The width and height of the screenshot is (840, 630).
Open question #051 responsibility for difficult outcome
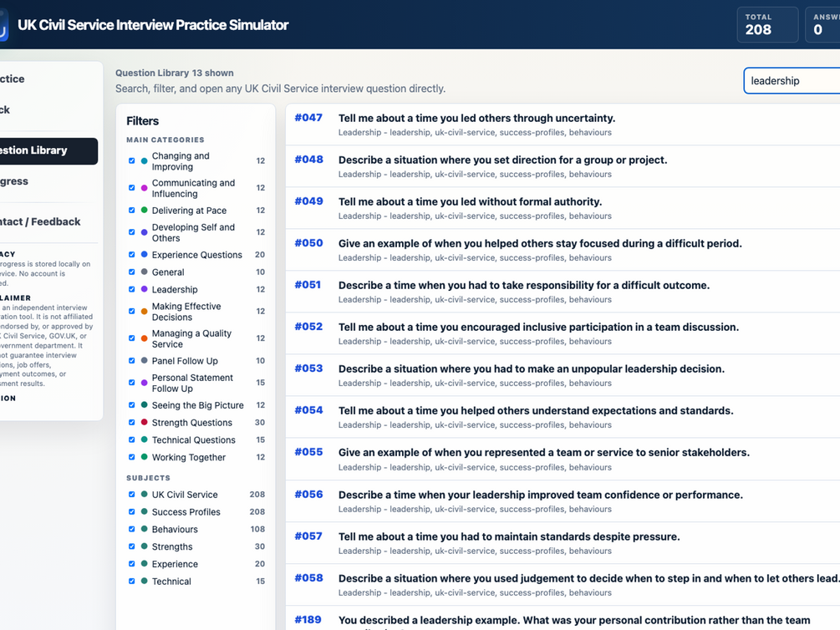click(563, 292)
